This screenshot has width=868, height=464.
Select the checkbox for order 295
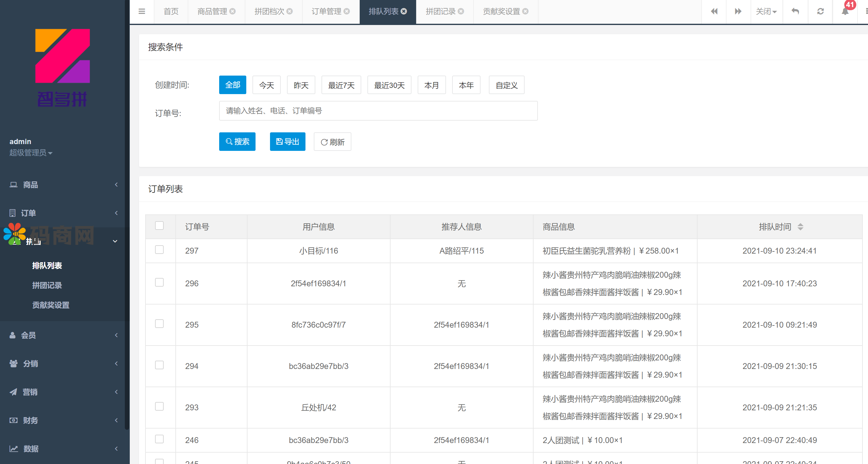[x=159, y=324]
